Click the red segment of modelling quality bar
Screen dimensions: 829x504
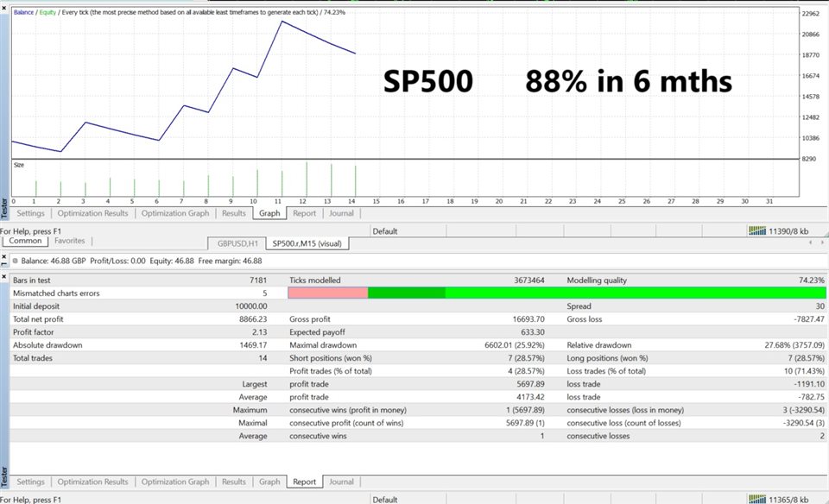click(328, 293)
